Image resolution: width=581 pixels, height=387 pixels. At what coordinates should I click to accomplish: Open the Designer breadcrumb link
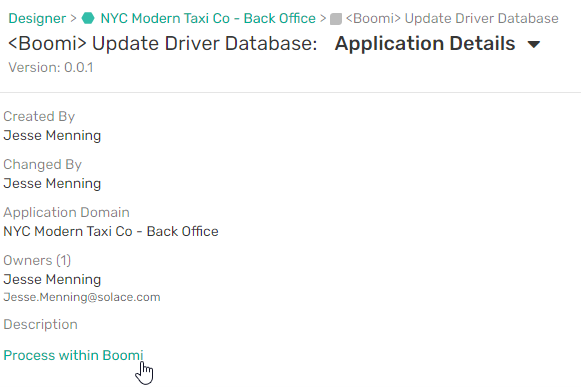(x=37, y=18)
